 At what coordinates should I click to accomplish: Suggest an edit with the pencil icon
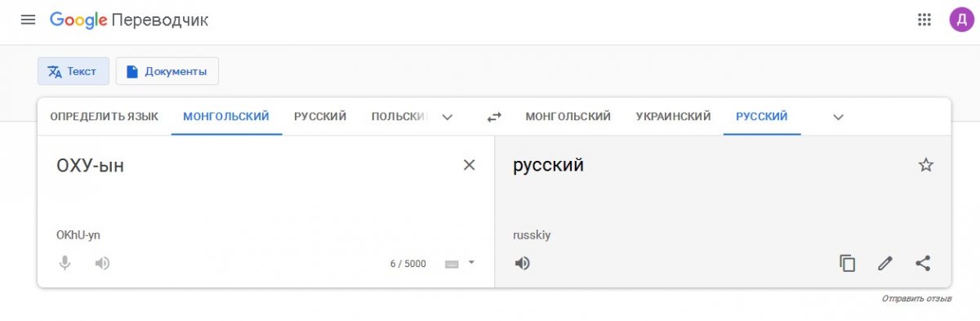(x=885, y=263)
